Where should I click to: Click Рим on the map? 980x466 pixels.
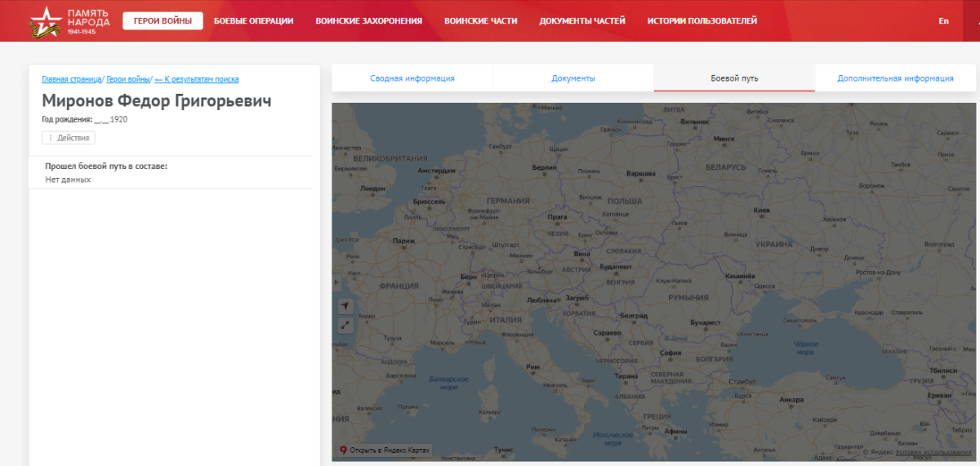tap(532, 368)
